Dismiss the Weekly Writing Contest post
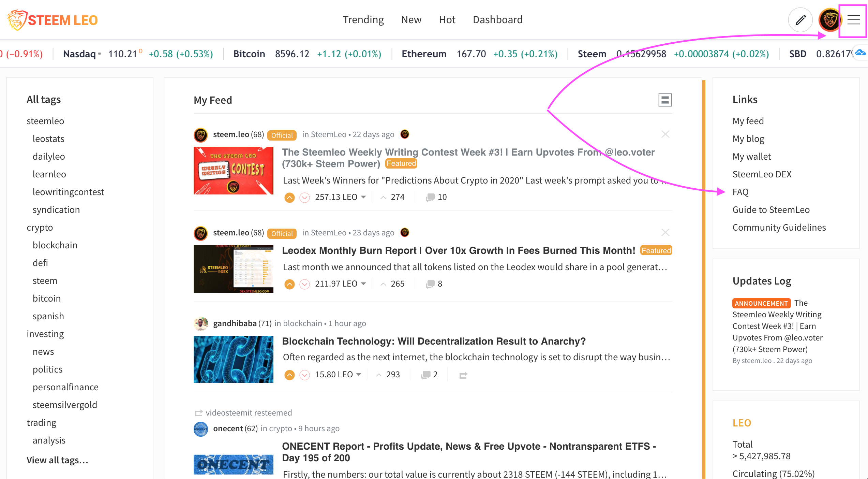 [x=665, y=134]
